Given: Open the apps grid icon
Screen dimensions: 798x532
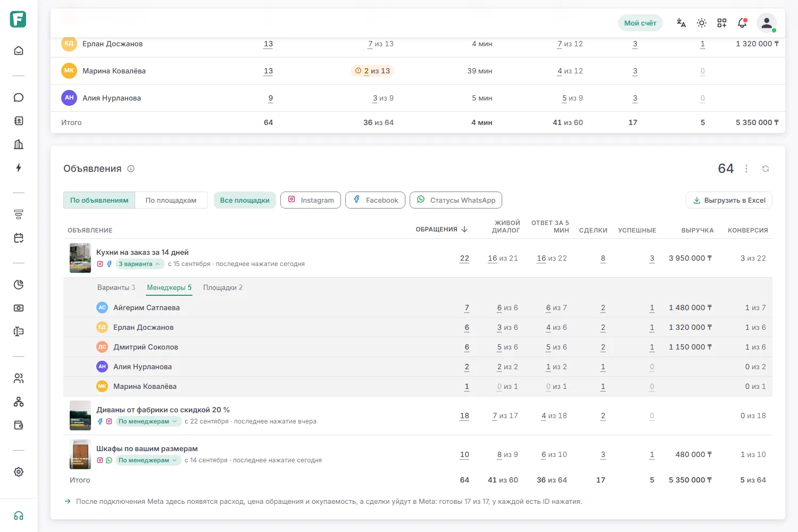Looking at the screenshot, I should (x=722, y=23).
